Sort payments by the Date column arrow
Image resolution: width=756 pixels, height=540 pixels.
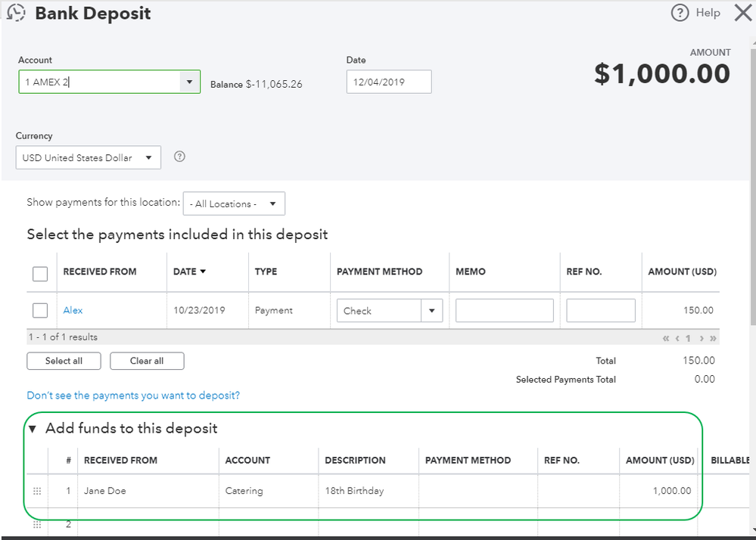tap(203, 272)
